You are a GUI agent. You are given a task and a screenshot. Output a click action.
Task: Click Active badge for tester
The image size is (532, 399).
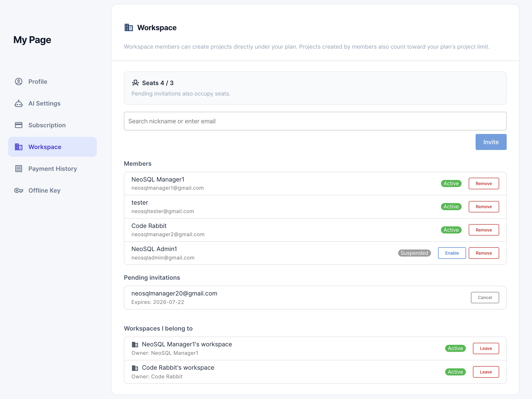451,207
